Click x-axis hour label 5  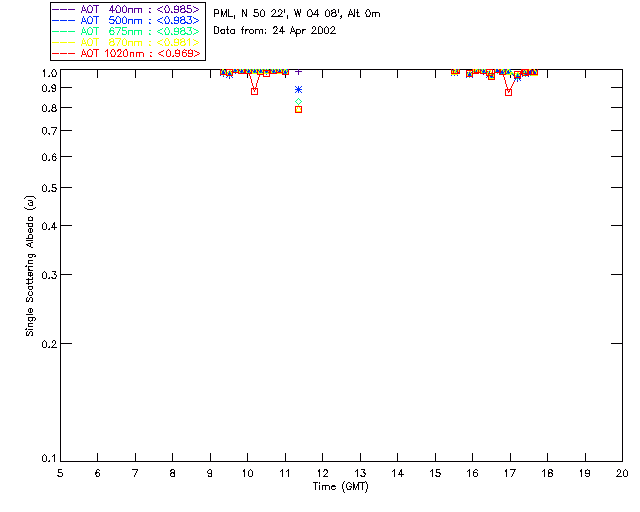60,473
